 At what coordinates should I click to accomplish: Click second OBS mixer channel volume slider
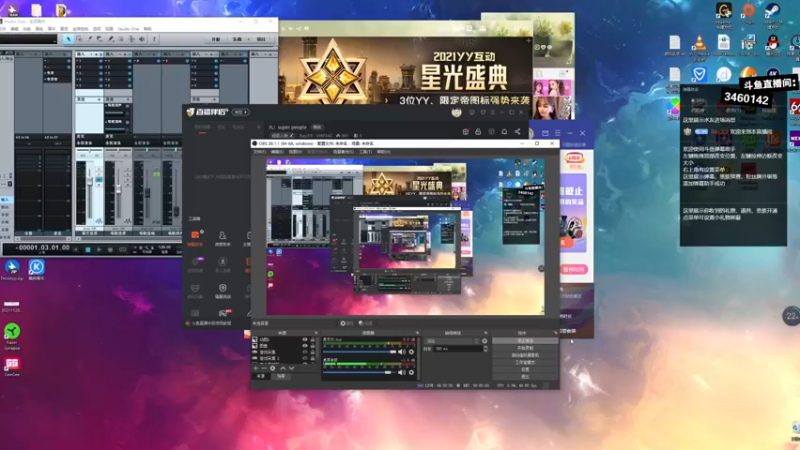point(360,372)
